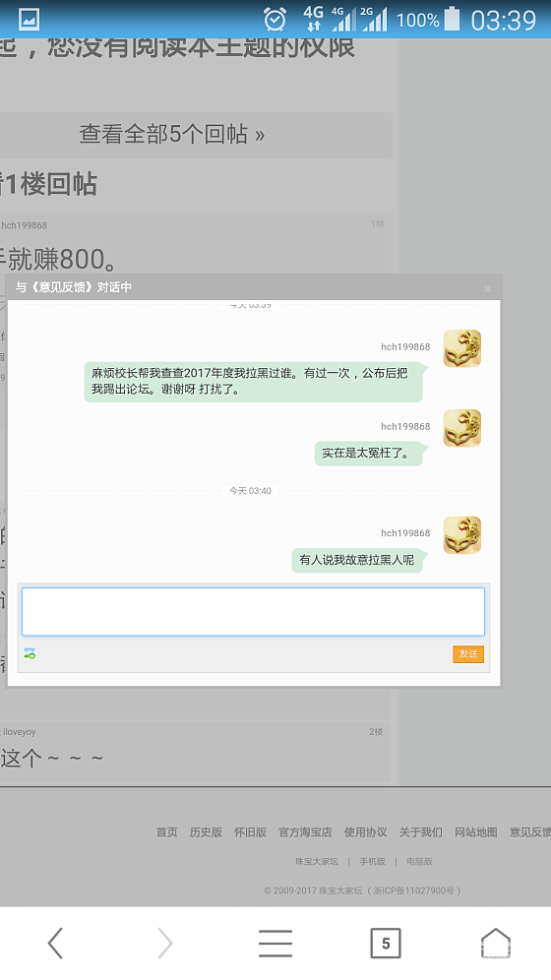Tap the browser back arrow
The height and width of the screenshot is (980, 551).
point(56,943)
